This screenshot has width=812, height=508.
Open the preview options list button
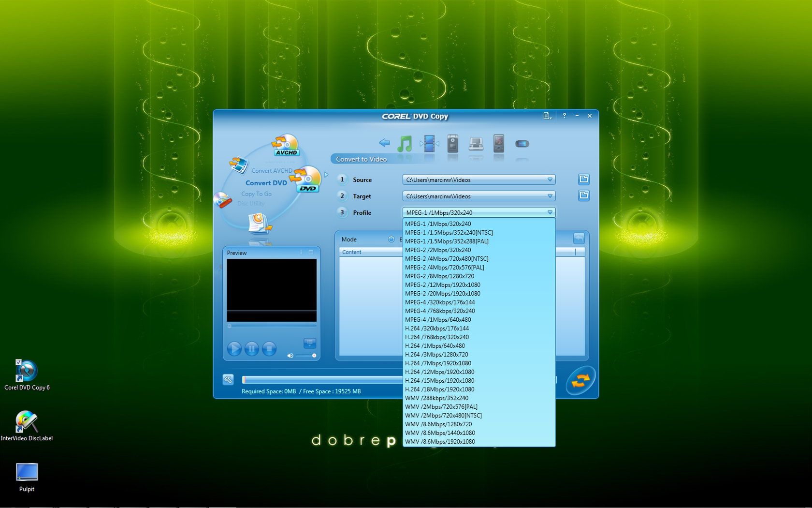[310, 343]
